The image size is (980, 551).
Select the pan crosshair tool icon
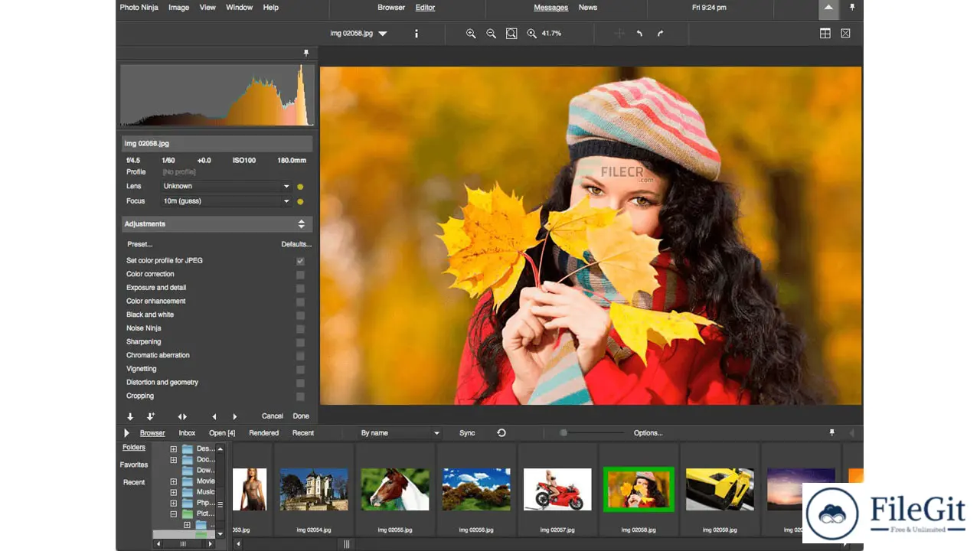(x=619, y=34)
